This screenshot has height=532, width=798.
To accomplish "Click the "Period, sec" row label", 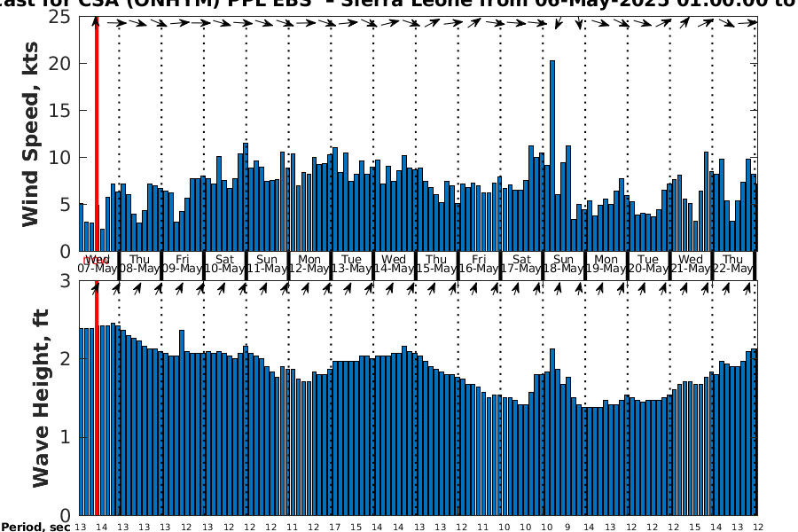I will (x=35, y=527).
